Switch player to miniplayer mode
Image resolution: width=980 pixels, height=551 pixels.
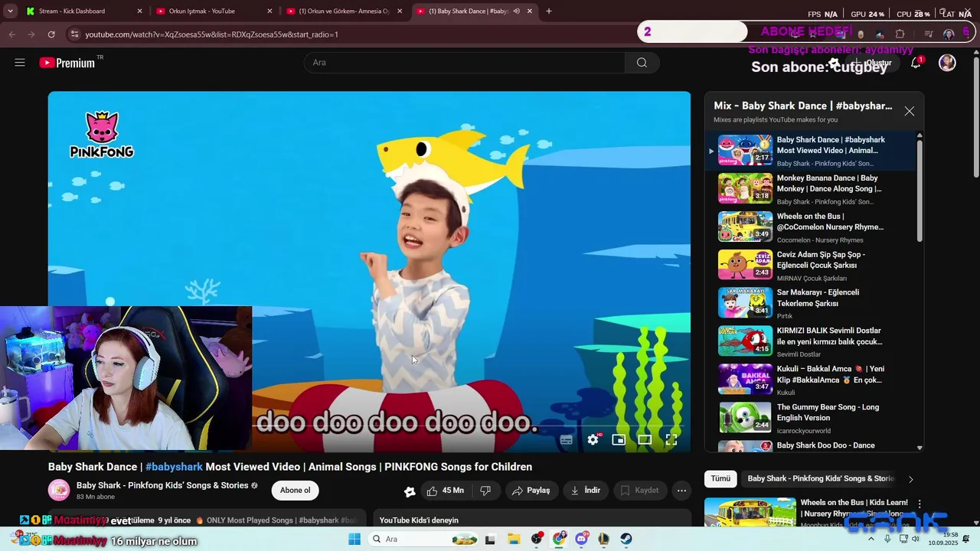[619, 439]
